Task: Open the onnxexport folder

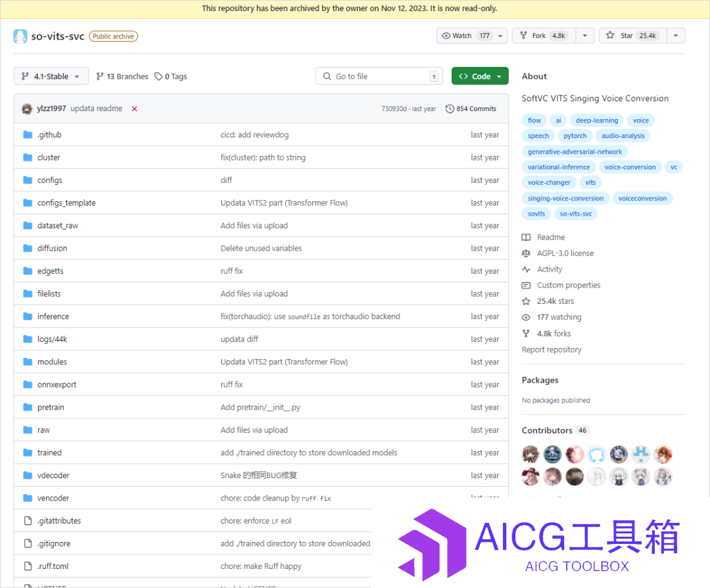Action: coord(57,385)
